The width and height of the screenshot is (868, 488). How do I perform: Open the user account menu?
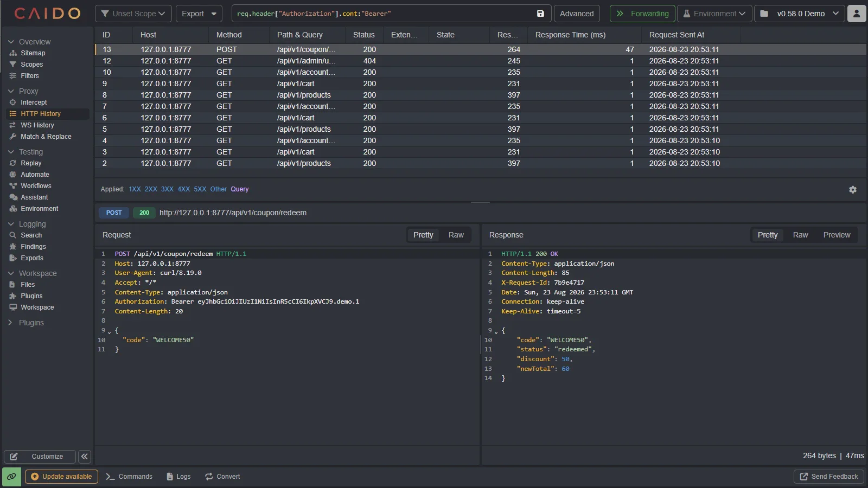[x=857, y=14]
